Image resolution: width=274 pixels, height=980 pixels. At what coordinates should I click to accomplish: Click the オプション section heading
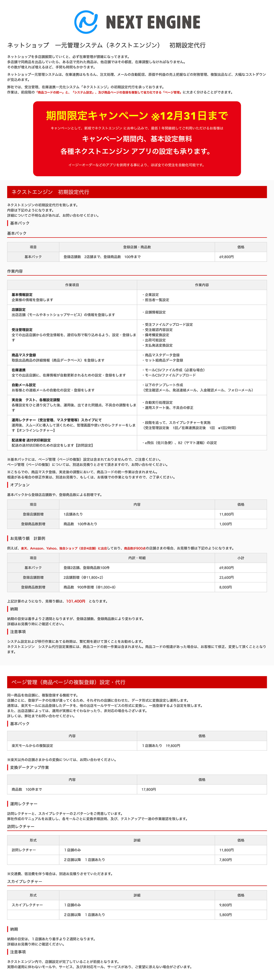click(20, 485)
